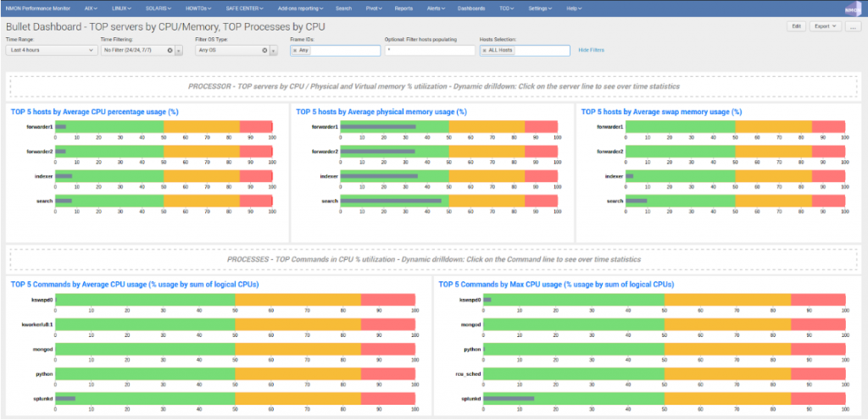Focus the Filter hosts populating text field
Screen dimensions: 868x420
point(429,51)
